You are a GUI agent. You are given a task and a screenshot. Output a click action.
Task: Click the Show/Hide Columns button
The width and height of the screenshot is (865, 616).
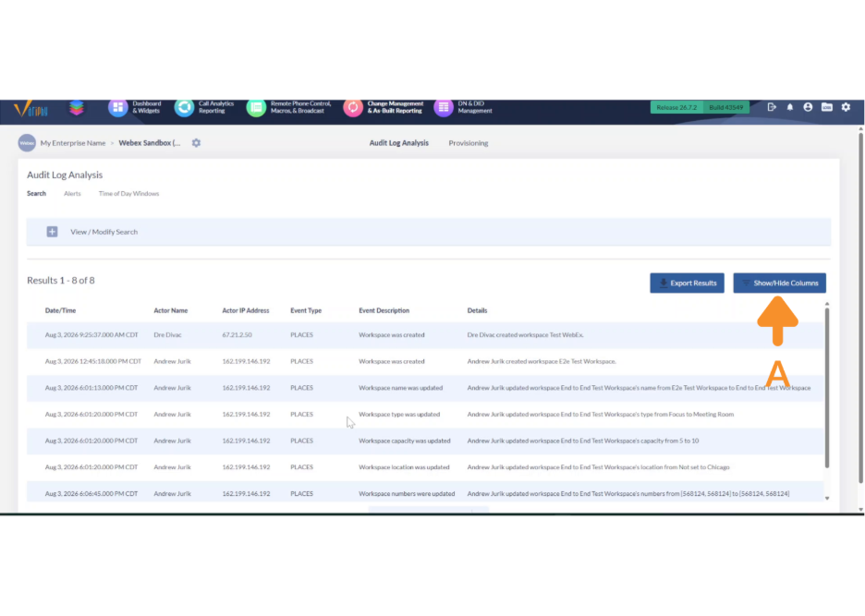tap(779, 283)
